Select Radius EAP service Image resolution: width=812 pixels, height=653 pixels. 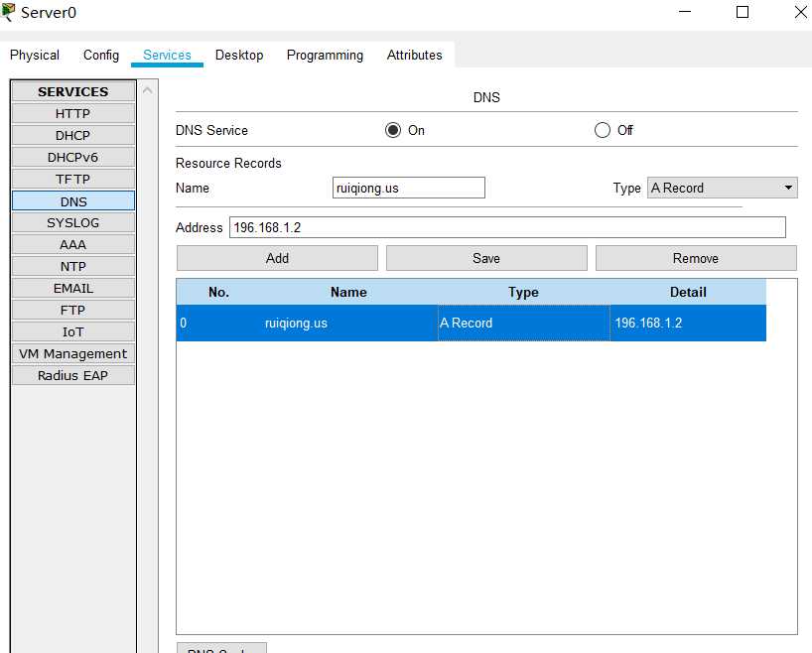pos(73,375)
